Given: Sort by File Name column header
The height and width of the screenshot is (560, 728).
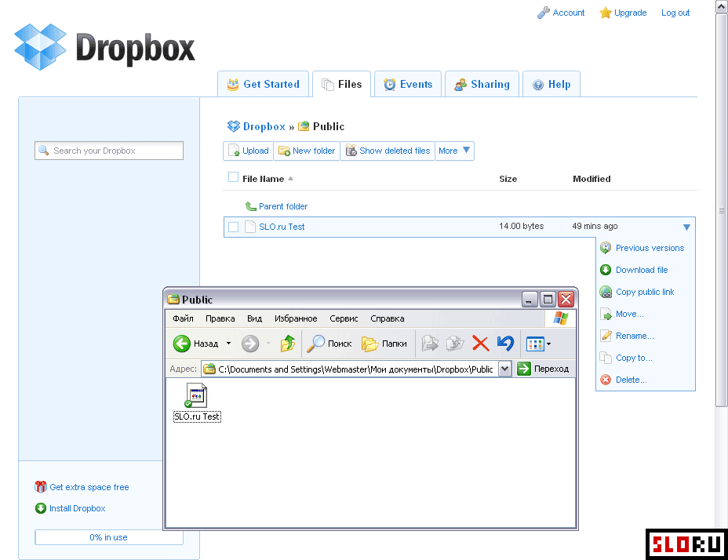Looking at the screenshot, I should 264,179.
